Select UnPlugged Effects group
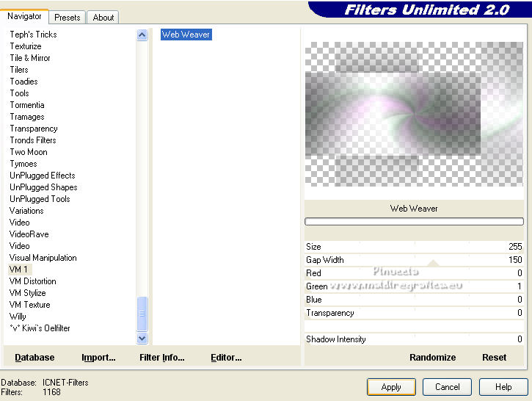This screenshot has width=532, height=401. [43, 176]
